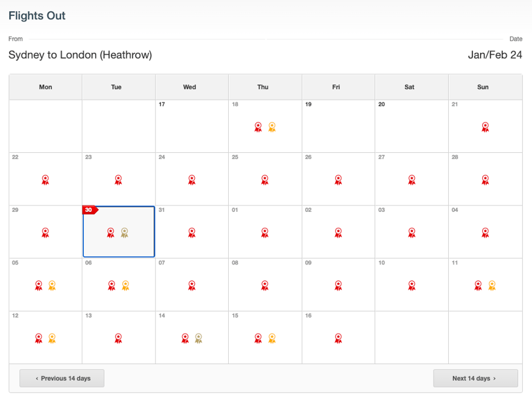The height and width of the screenshot is (398, 532).
Task: Select red ribbon on Wednesday 31
Action: [192, 233]
